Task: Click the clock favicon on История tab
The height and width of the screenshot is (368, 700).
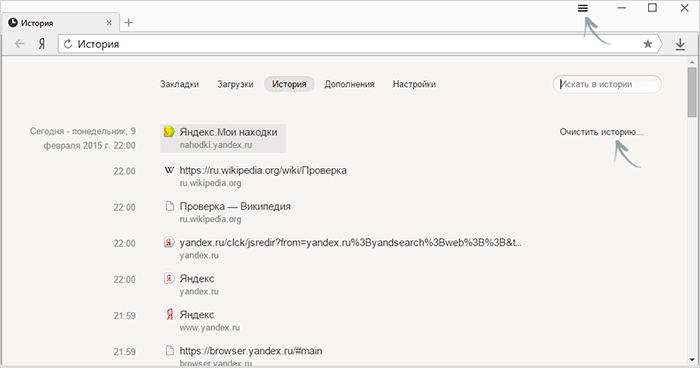Action: coord(12,22)
